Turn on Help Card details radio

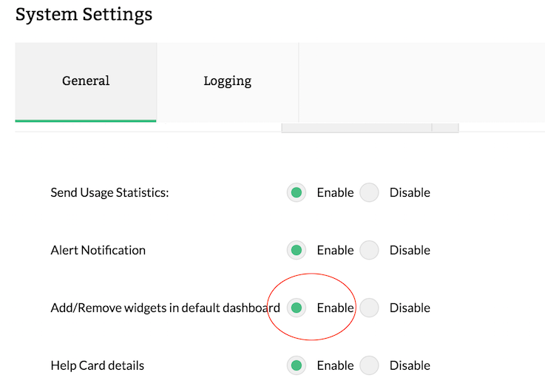(x=297, y=365)
